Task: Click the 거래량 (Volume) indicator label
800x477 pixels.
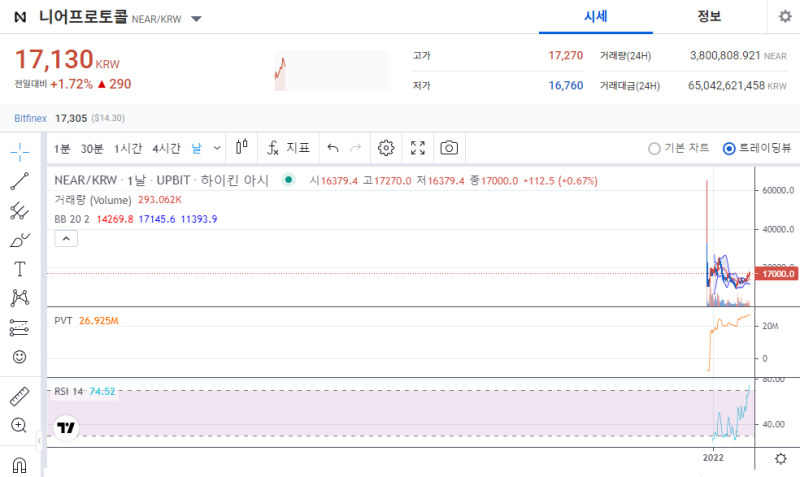Action: pyautogui.click(x=93, y=200)
